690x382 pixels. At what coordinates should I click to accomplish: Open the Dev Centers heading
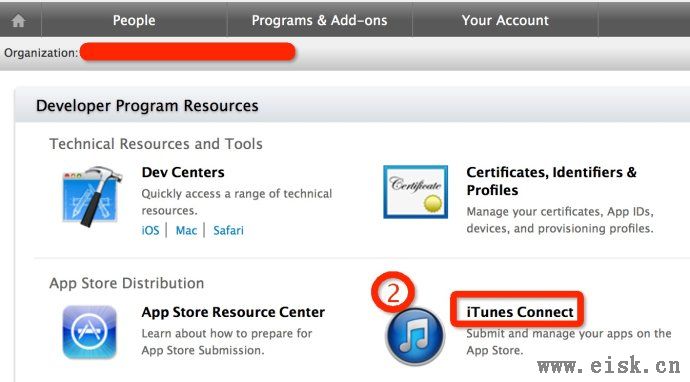coord(183,172)
